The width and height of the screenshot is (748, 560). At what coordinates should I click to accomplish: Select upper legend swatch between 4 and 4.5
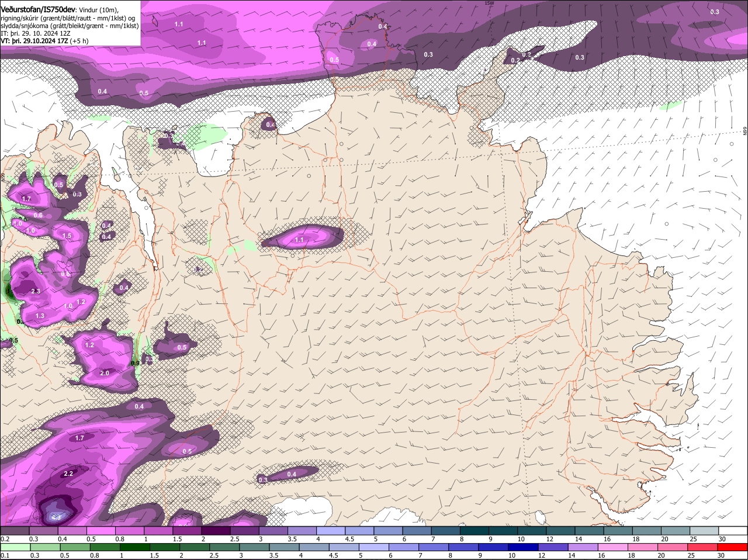[x=331, y=530]
